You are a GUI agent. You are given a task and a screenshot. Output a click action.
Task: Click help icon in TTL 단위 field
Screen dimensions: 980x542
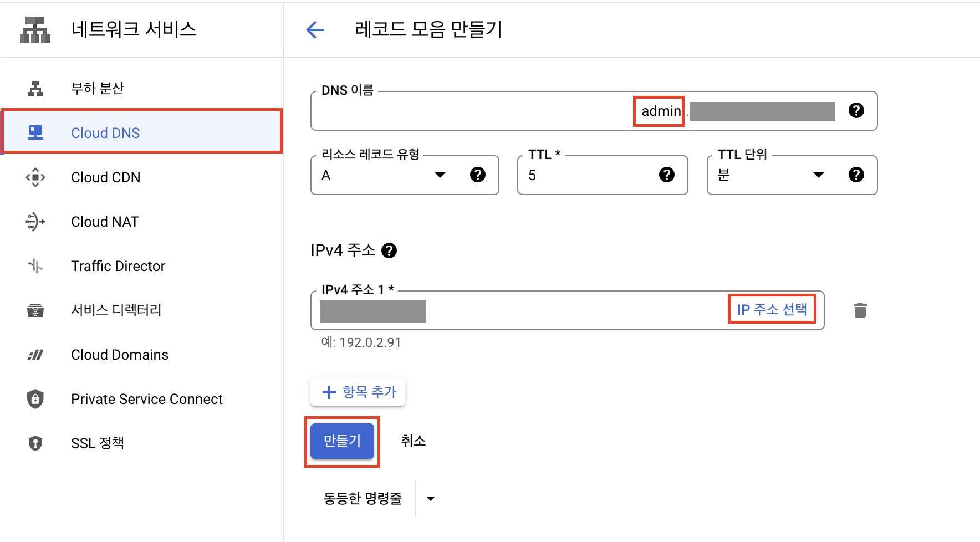click(x=856, y=175)
